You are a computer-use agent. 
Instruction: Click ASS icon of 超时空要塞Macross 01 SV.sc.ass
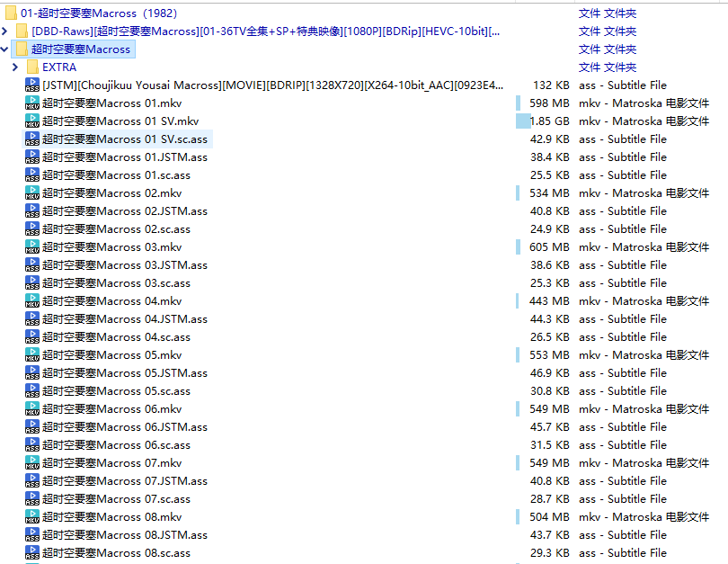[x=32, y=139]
